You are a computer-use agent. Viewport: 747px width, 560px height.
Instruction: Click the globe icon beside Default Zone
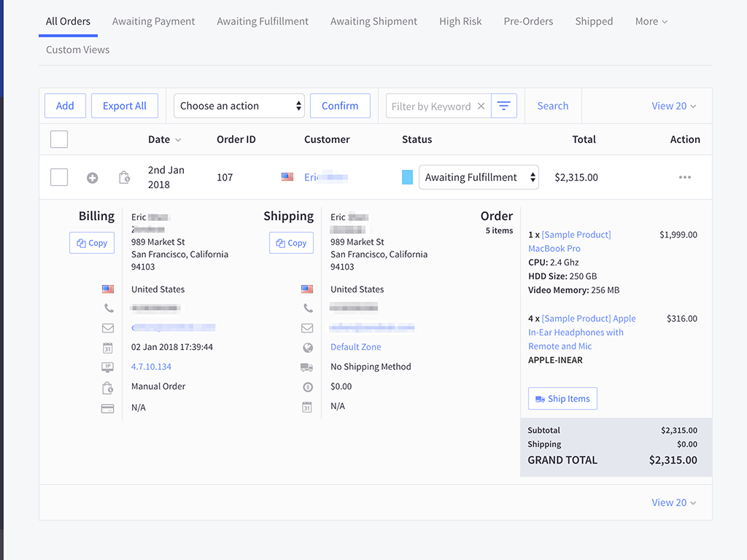(x=307, y=347)
